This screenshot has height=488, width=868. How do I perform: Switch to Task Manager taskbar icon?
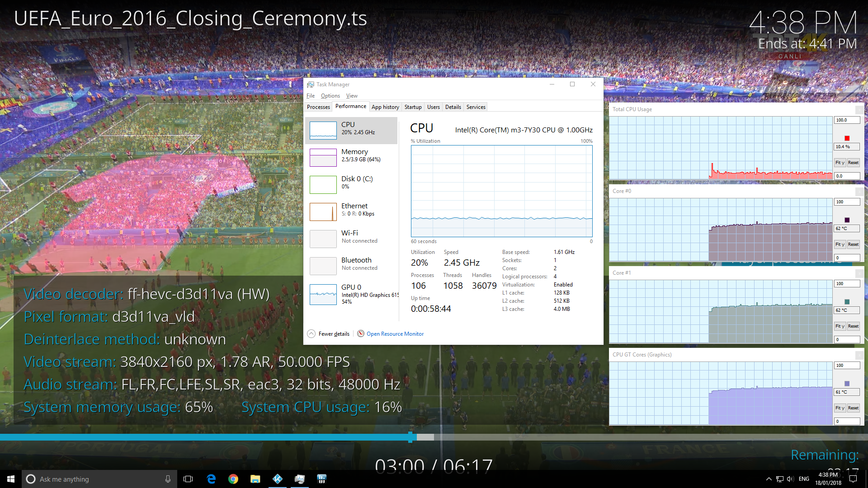(300, 479)
